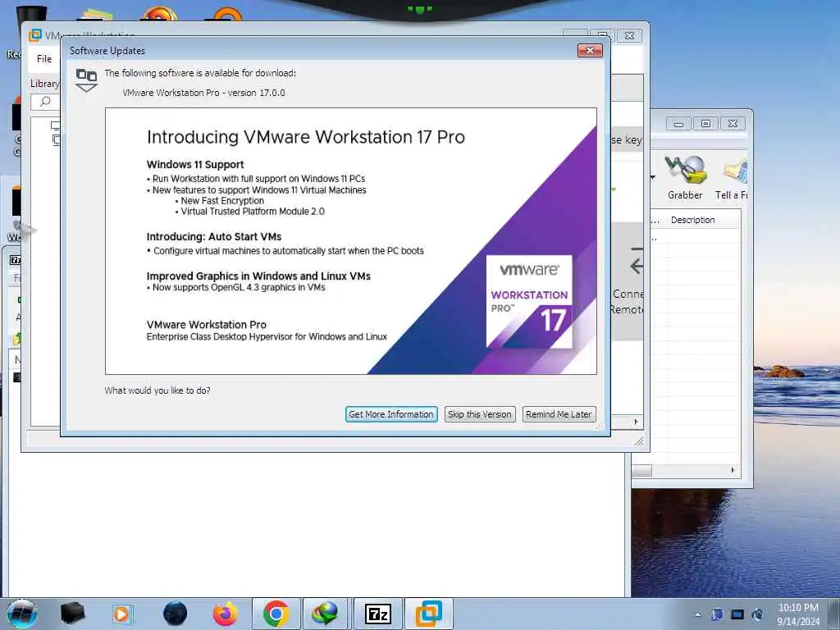Click Remind Me Later button
Image resolution: width=840 pixels, height=630 pixels.
559,414
